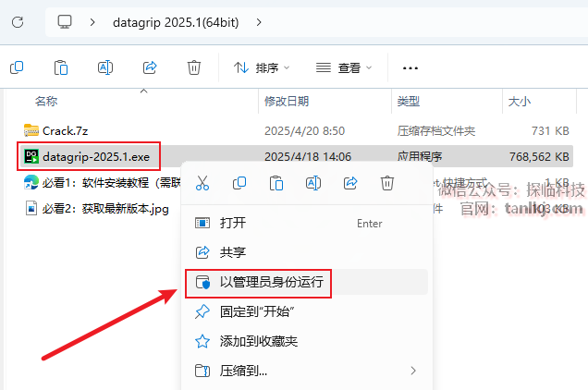This screenshot has height=390, width=588.
Task: Sort by the 名称 column header
Action: point(46,102)
